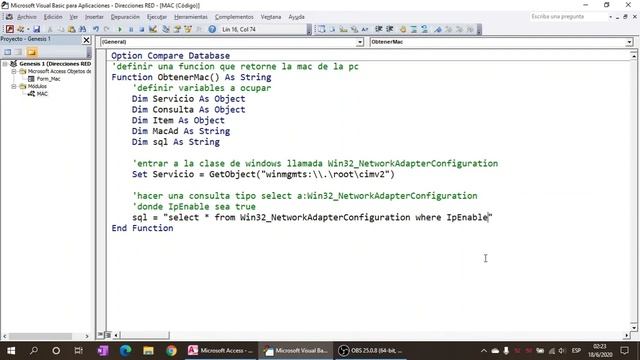Click Full Module View button at code window bottom
This screenshot has height=360, width=640.
[108, 335]
